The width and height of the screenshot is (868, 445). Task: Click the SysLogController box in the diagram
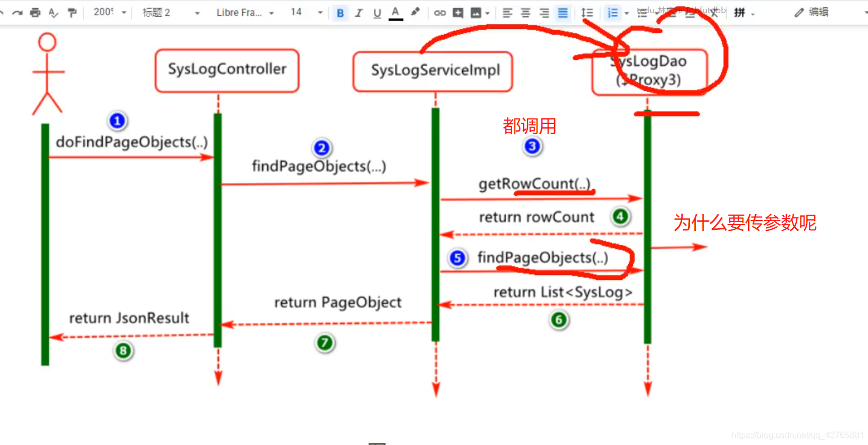point(227,71)
